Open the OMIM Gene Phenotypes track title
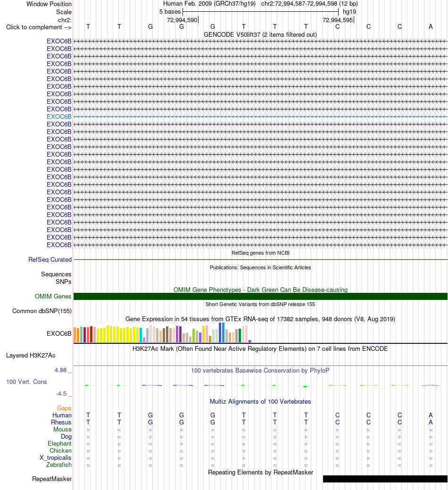This screenshot has height=490, width=448. [260, 290]
